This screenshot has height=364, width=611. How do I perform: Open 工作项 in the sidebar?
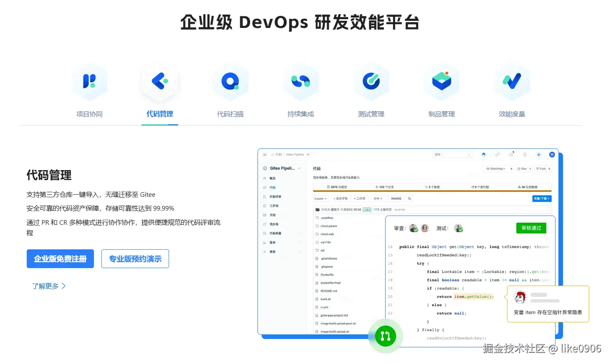point(274,206)
